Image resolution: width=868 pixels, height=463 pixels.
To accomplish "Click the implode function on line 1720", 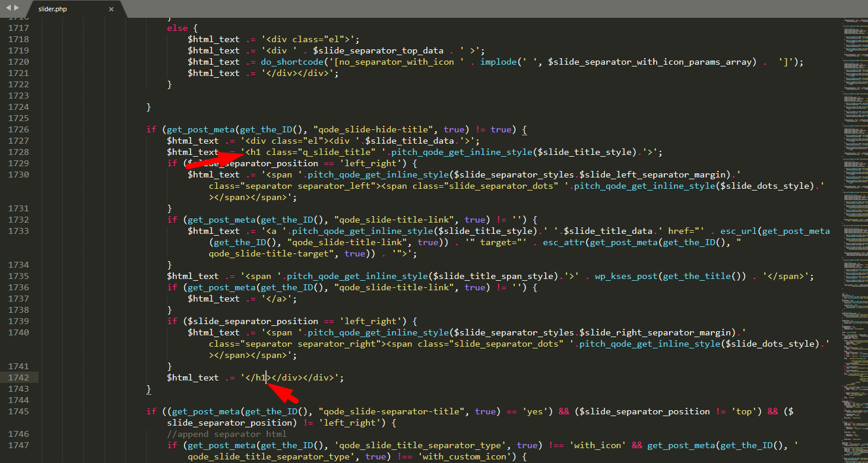I will coord(499,62).
